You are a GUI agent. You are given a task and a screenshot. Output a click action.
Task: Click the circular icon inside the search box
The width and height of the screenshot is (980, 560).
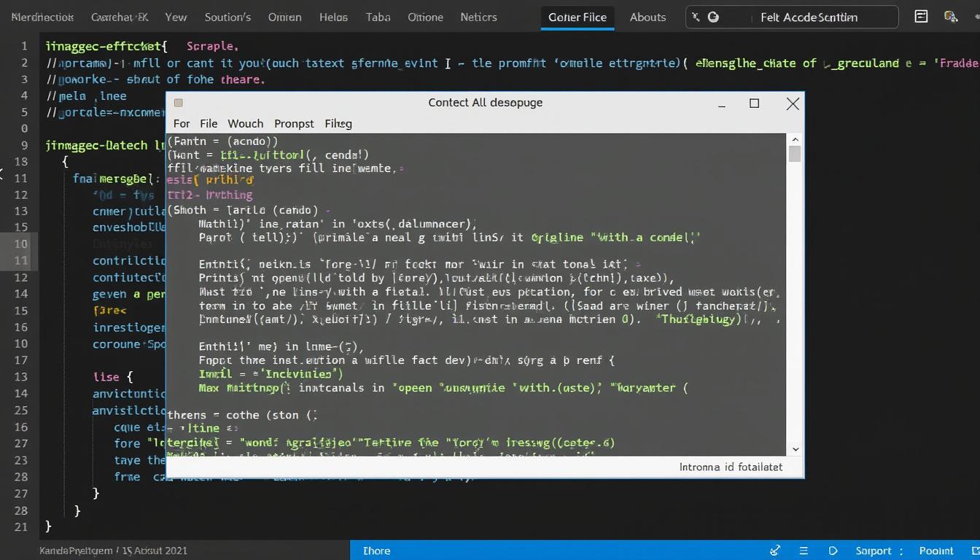pyautogui.click(x=713, y=17)
